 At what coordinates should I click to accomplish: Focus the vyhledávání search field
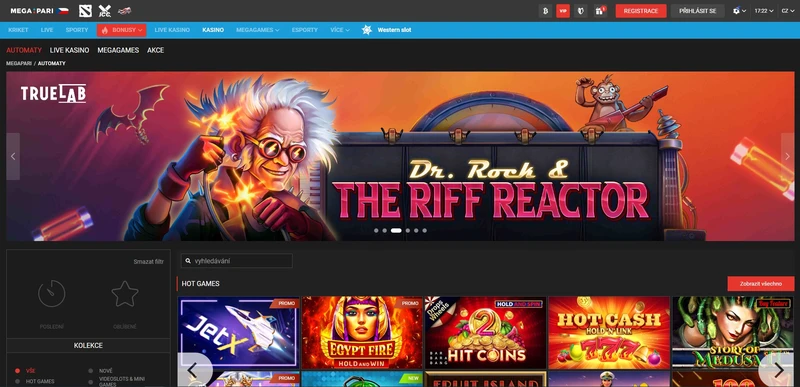237,261
